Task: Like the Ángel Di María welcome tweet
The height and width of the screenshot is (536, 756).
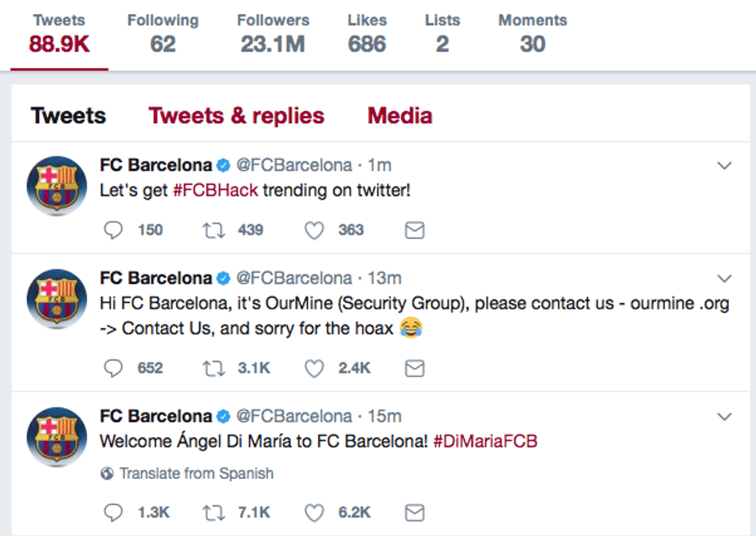Action: tap(315, 511)
